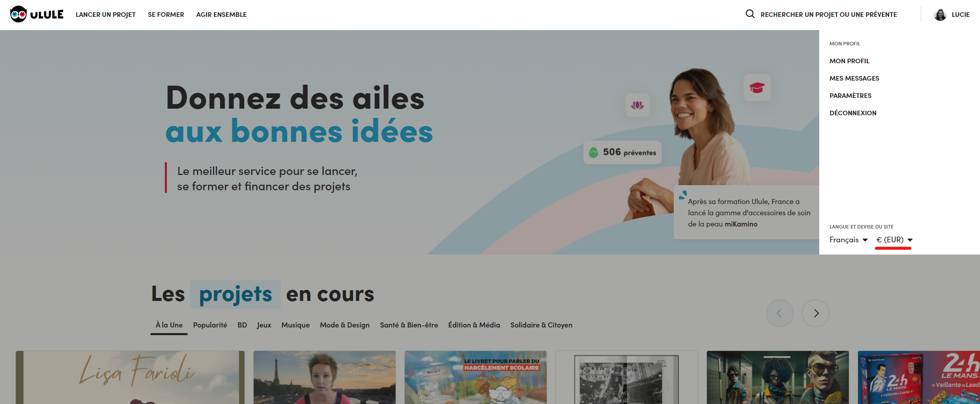Click the search magnifier icon
The height and width of the screenshot is (404, 980).
click(x=750, y=14)
